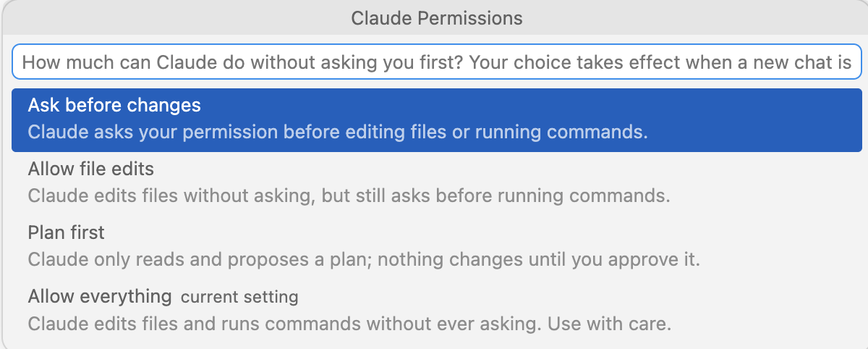This screenshot has height=349, width=868.
Task: Choose the mode that runs commands without ever asking
Action: (x=437, y=310)
